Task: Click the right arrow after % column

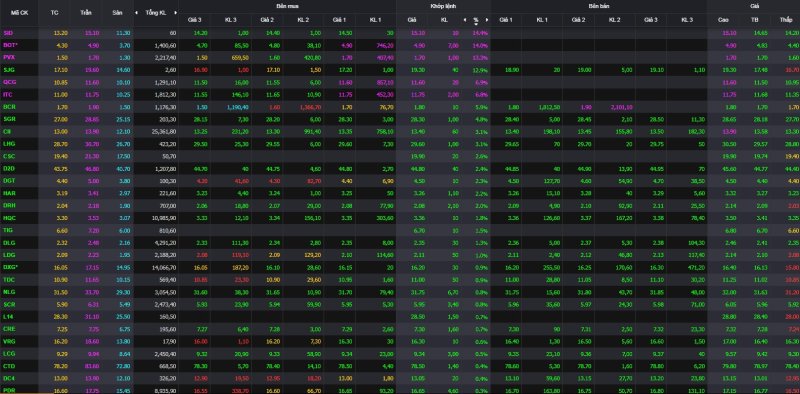Action: click(x=487, y=19)
